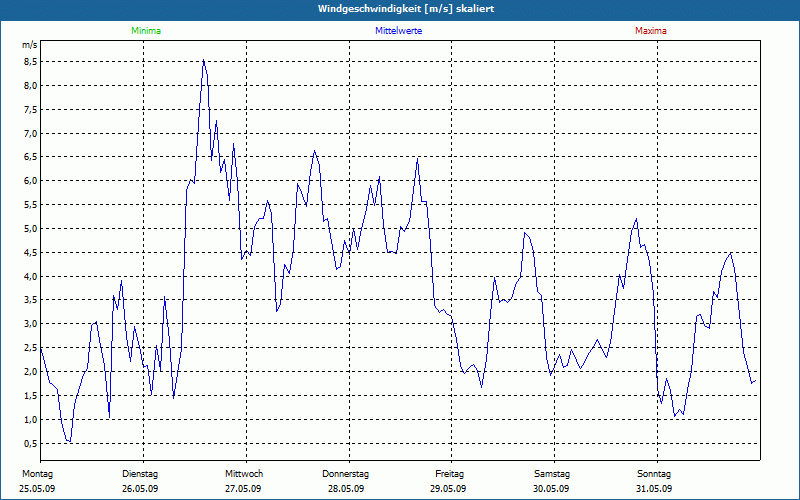This screenshot has height=500, width=800.
Task: Click the Mittelwerte legend label
Action: pos(398,31)
